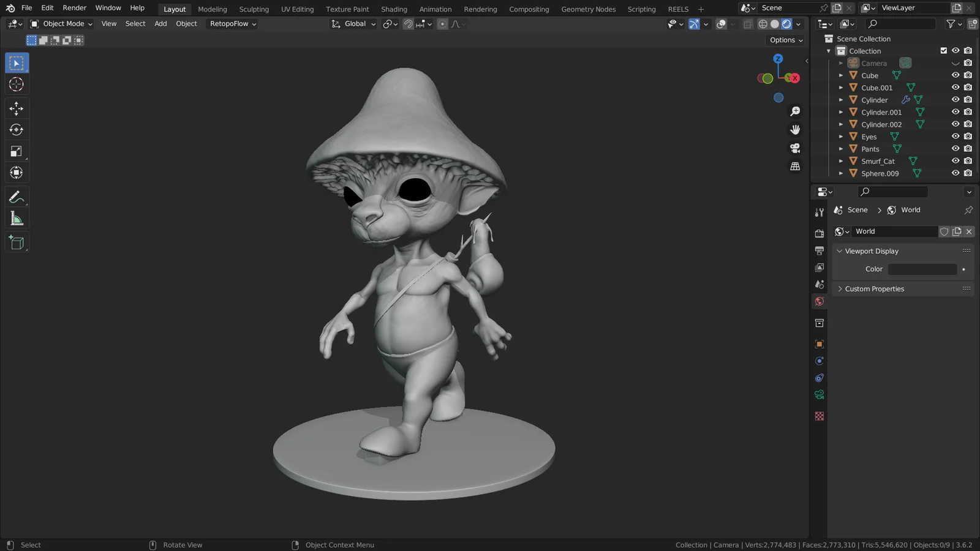The height and width of the screenshot is (551, 980).
Task: Select the Cursor tool in the toolbar
Action: 17,84
